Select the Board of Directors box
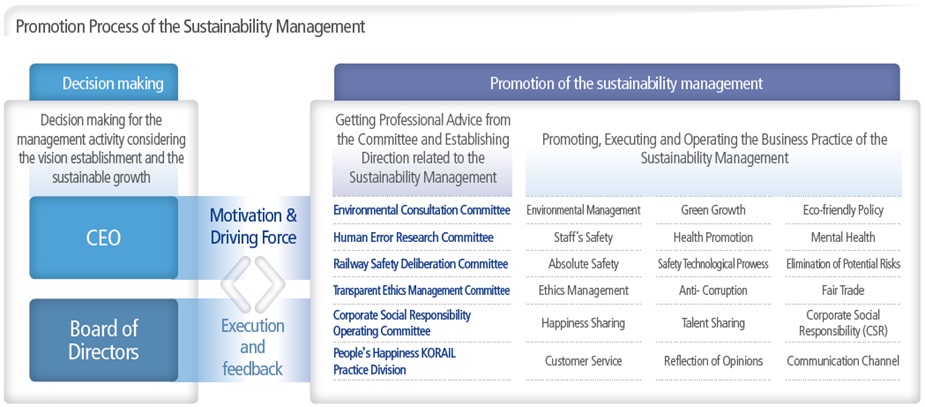 tap(104, 340)
